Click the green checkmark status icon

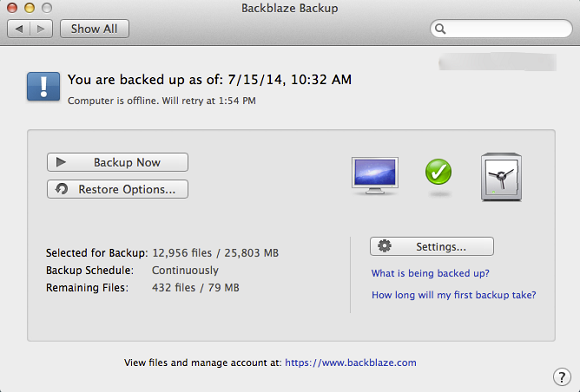point(438,172)
